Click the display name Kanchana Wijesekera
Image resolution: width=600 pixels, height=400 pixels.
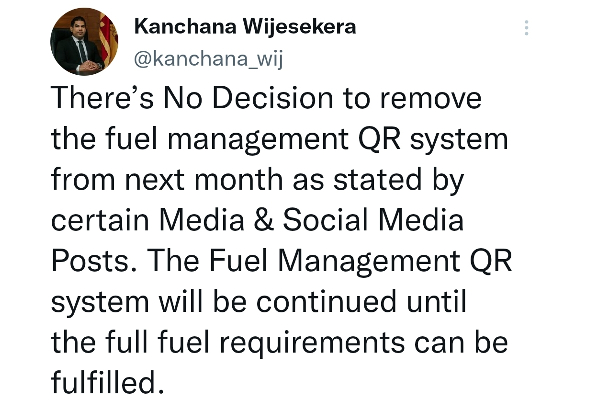[x=245, y=27]
